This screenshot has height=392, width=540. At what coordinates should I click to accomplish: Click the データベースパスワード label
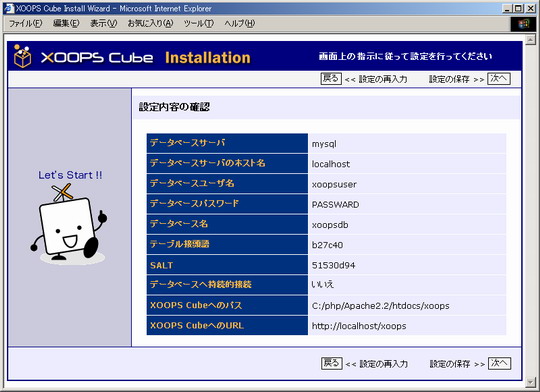pyautogui.click(x=194, y=204)
